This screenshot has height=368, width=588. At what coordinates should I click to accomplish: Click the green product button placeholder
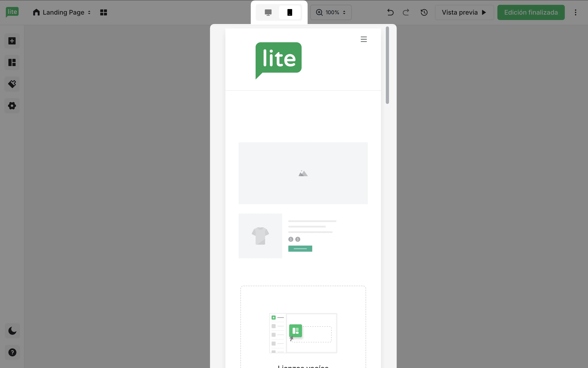pyautogui.click(x=300, y=248)
